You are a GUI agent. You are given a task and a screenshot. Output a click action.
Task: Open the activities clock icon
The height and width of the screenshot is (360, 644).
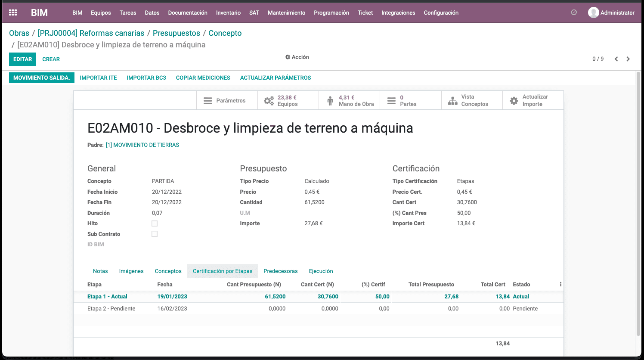(574, 12)
